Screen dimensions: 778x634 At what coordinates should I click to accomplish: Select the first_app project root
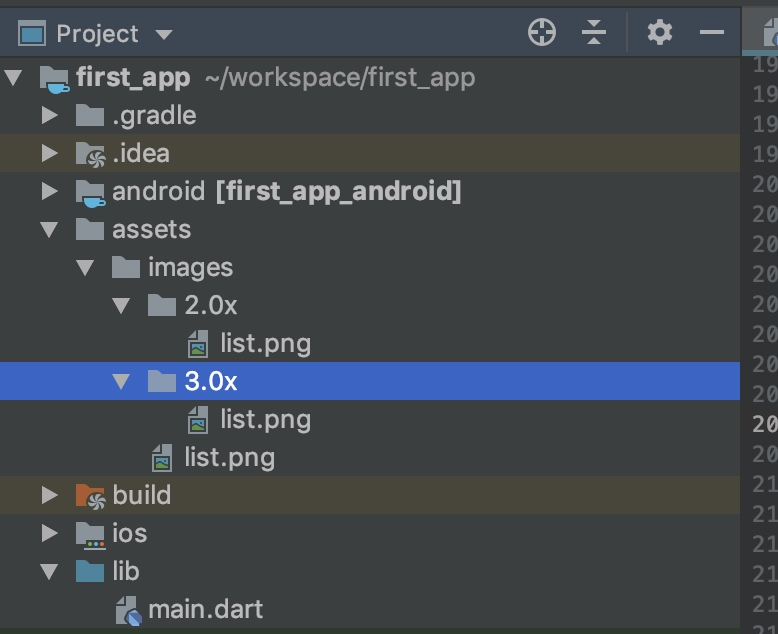click(x=133, y=77)
